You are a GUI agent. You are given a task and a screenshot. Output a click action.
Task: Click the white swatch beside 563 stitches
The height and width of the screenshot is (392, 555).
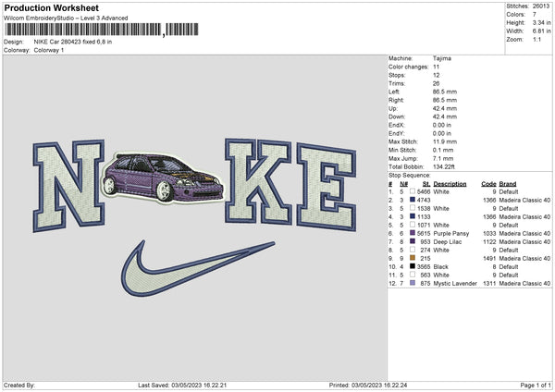tap(413, 275)
